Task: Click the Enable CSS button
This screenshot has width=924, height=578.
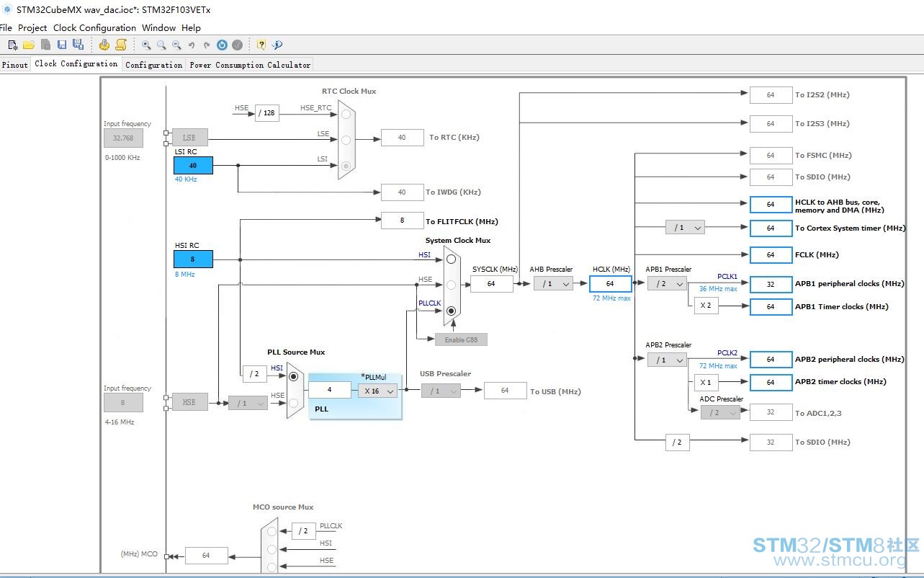Action: click(461, 339)
